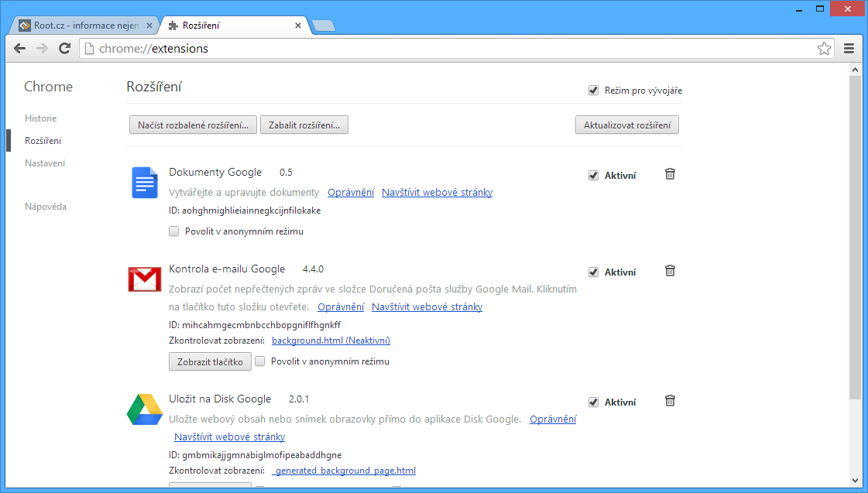Uncheck Aktivní for Kontrola e-mailu Google
Screen dimensions: 868x493
(594, 272)
